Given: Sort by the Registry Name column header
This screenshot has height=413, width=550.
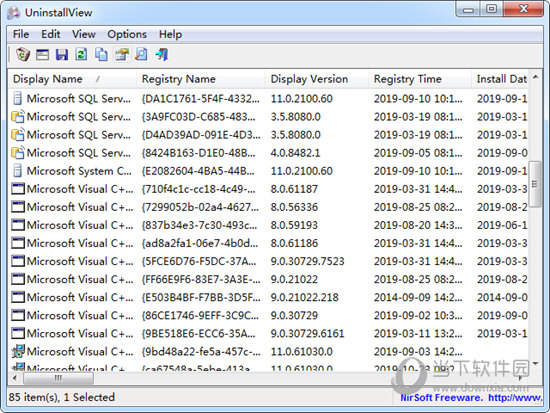Looking at the screenshot, I should click(201, 79).
